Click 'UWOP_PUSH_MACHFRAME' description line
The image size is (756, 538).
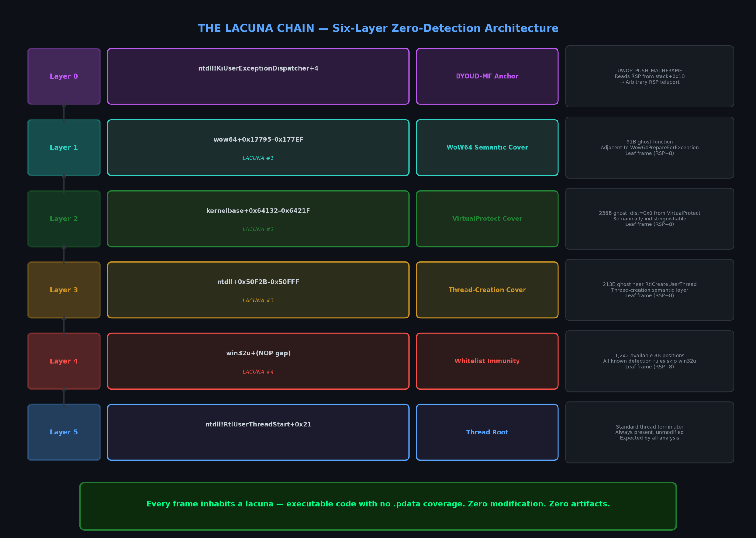[650, 71]
